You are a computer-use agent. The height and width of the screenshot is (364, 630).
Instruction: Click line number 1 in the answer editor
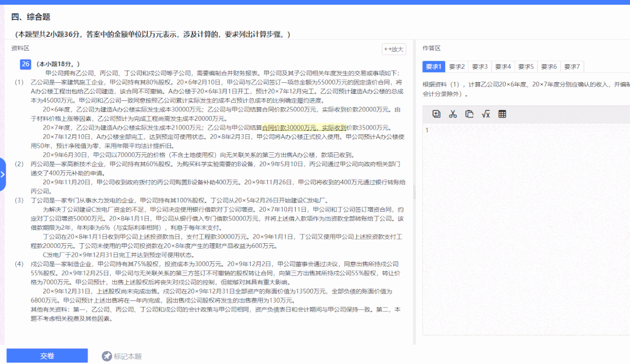[x=427, y=130]
